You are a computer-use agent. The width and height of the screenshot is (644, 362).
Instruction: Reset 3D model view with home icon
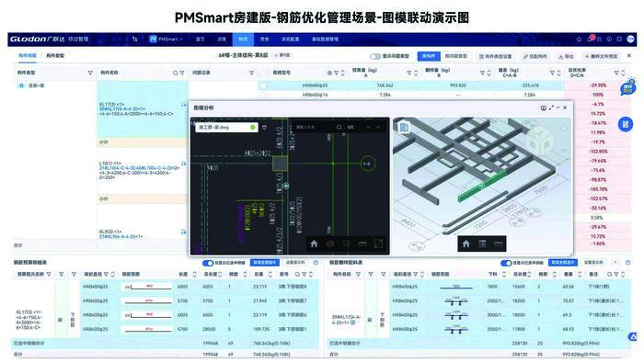click(x=466, y=243)
